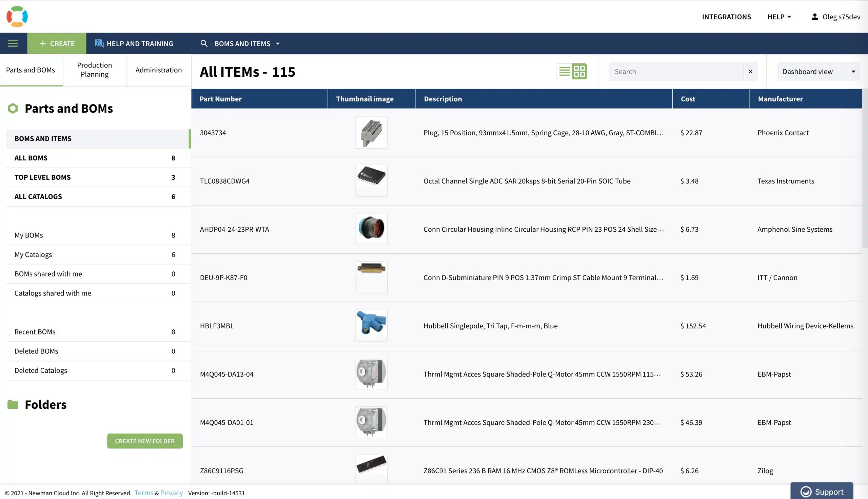The image size is (868, 499).
Task: Switch to grid view layout
Action: tap(579, 71)
